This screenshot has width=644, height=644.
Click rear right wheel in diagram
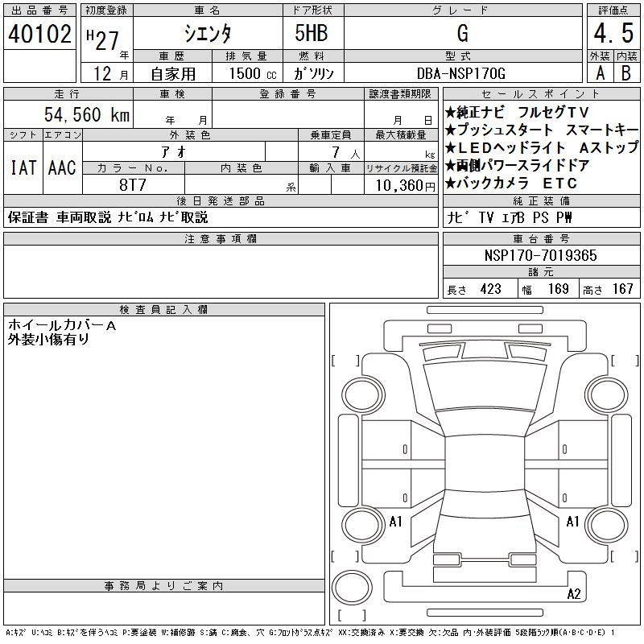coord(607,525)
